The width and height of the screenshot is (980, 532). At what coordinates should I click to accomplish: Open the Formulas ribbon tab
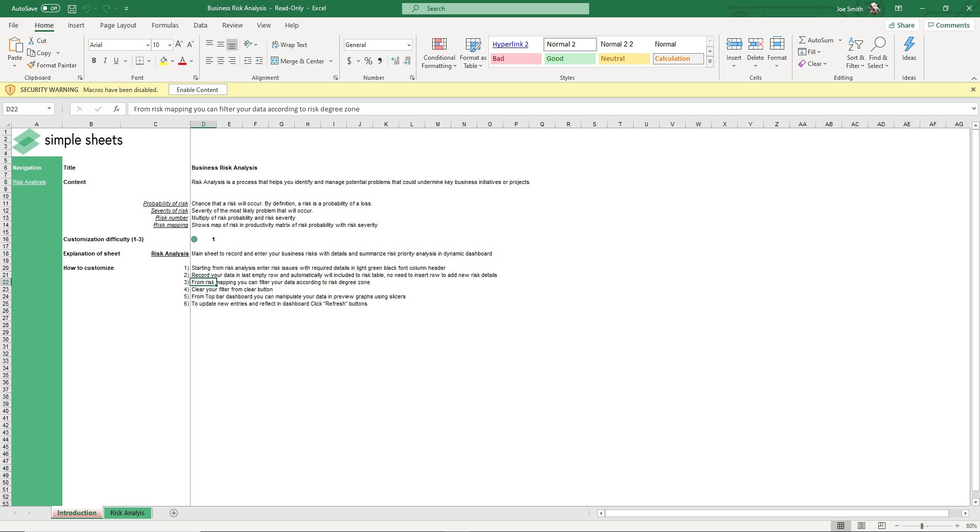coord(165,25)
